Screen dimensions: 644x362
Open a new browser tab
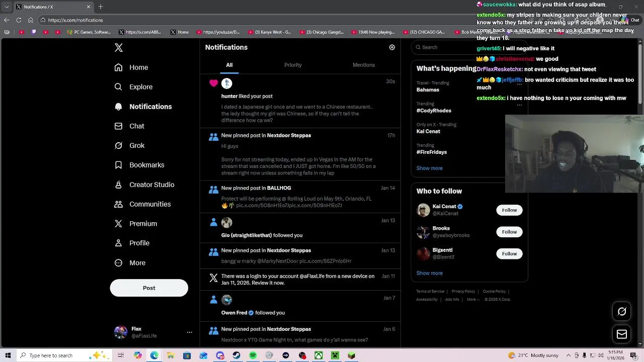click(101, 7)
